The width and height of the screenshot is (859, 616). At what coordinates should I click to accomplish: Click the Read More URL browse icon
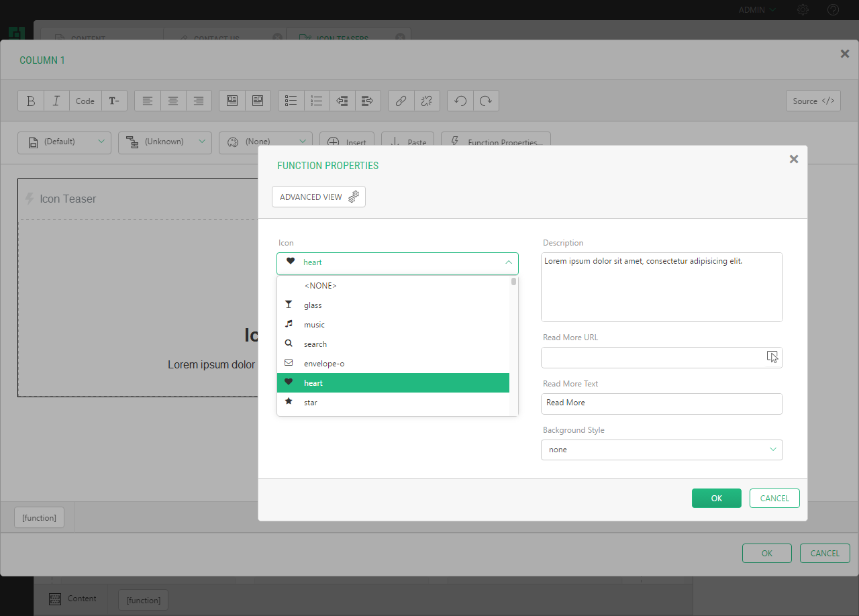tap(772, 357)
